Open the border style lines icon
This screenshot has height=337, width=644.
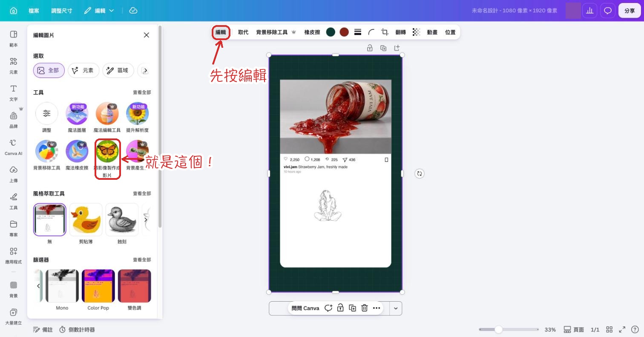click(x=358, y=32)
